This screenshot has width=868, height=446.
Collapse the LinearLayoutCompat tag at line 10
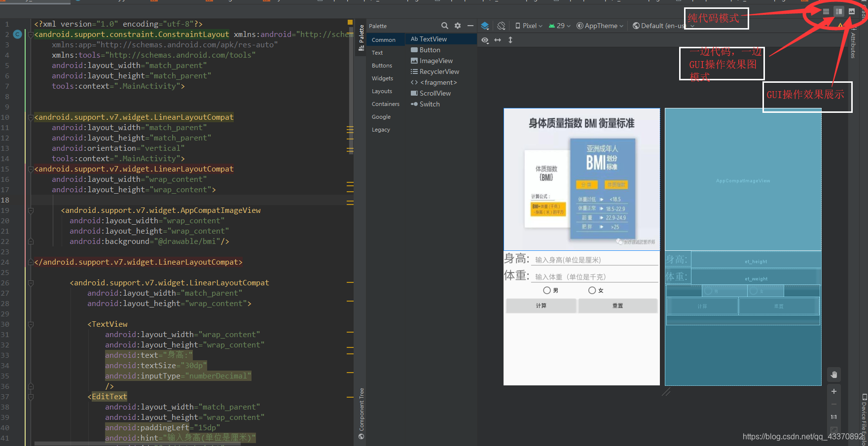[31, 117]
